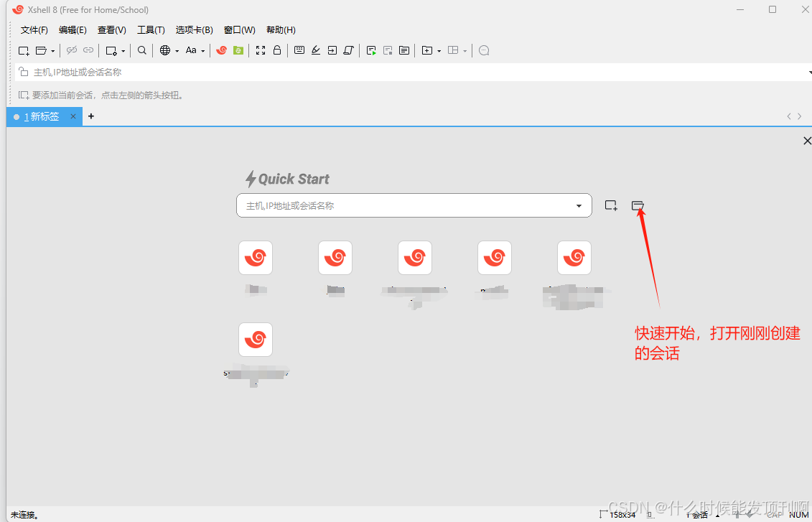This screenshot has width=812, height=522.
Task: Open the 编辑(E) menu
Action: pyautogui.click(x=73, y=30)
